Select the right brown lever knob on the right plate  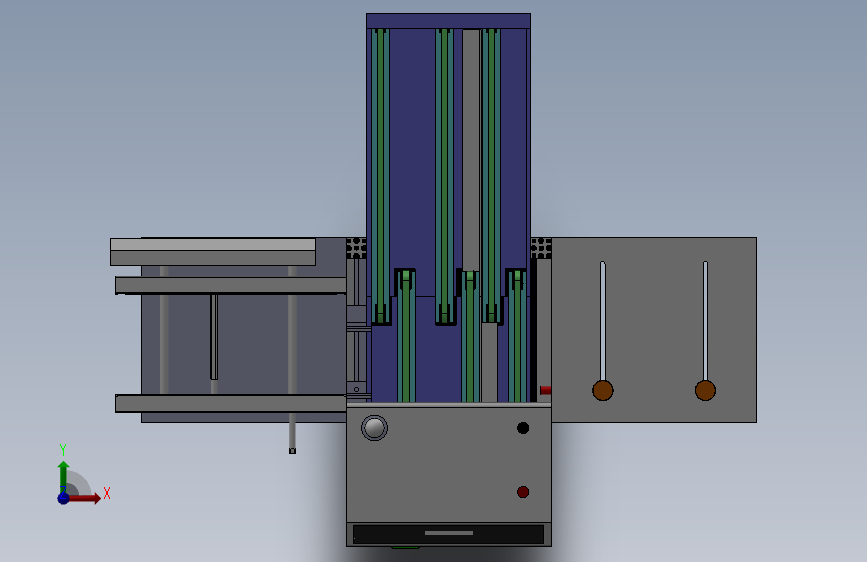705,391
